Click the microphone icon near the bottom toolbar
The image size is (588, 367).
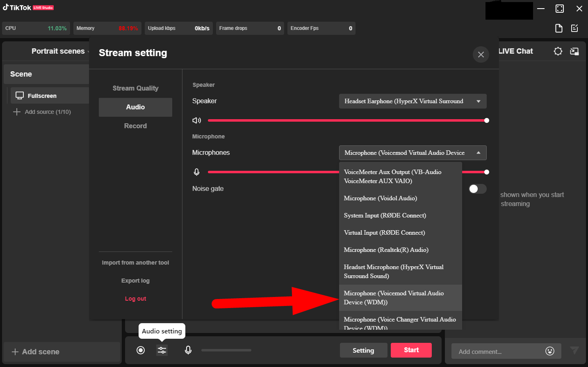pos(188,350)
